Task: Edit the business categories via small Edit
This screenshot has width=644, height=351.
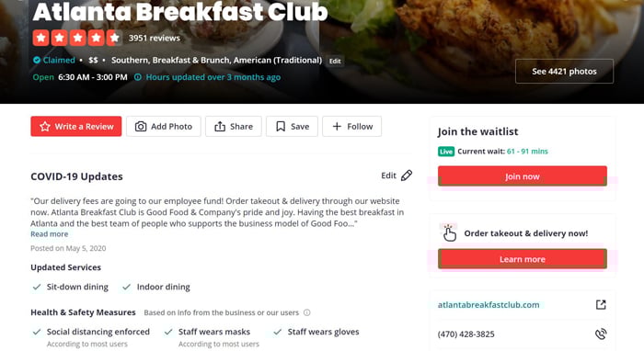Action: tap(335, 61)
